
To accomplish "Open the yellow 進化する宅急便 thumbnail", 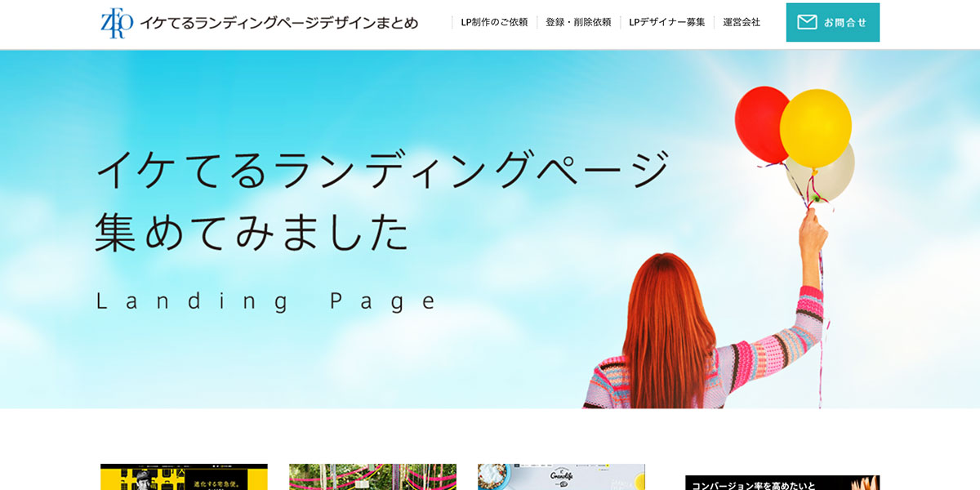I will [184, 477].
